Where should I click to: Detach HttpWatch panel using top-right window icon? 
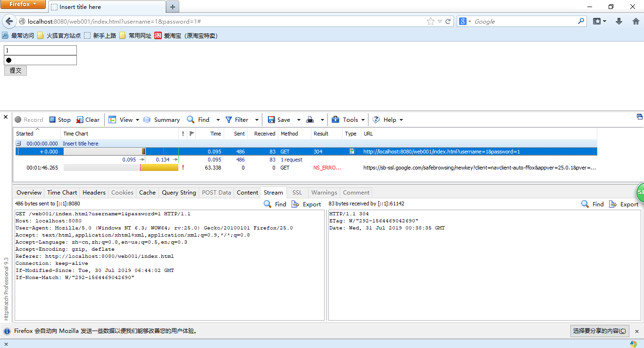[640, 117]
